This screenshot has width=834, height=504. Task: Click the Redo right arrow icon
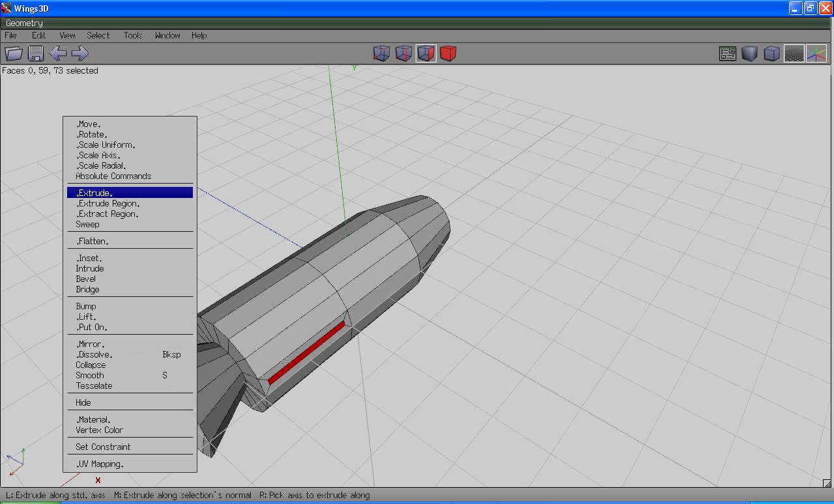[80, 53]
